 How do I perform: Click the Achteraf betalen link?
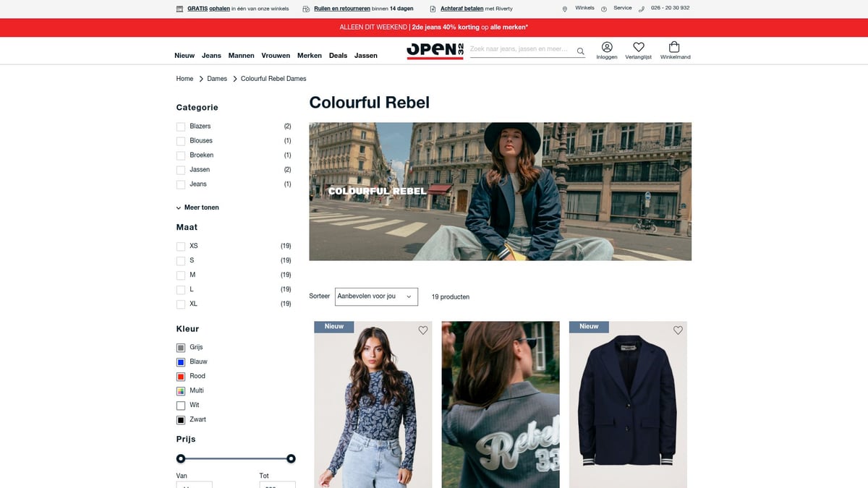click(x=462, y=9)
